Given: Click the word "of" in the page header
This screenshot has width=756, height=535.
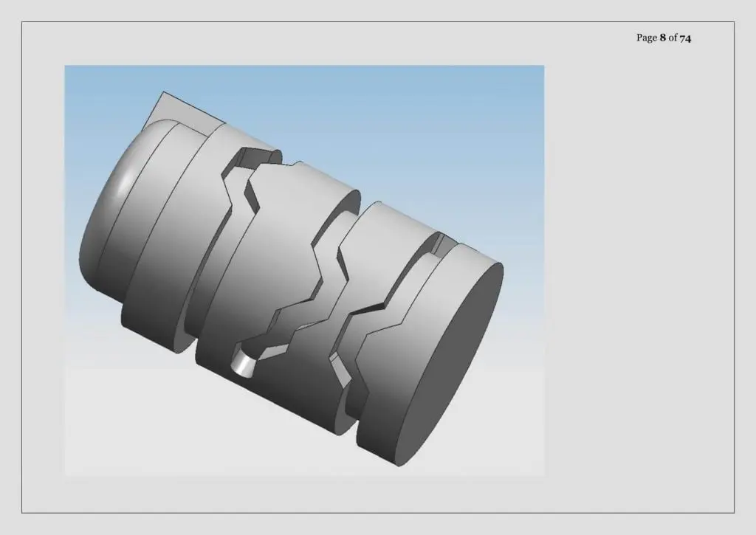Looking at the screenshot, I should tap(673, 38).
